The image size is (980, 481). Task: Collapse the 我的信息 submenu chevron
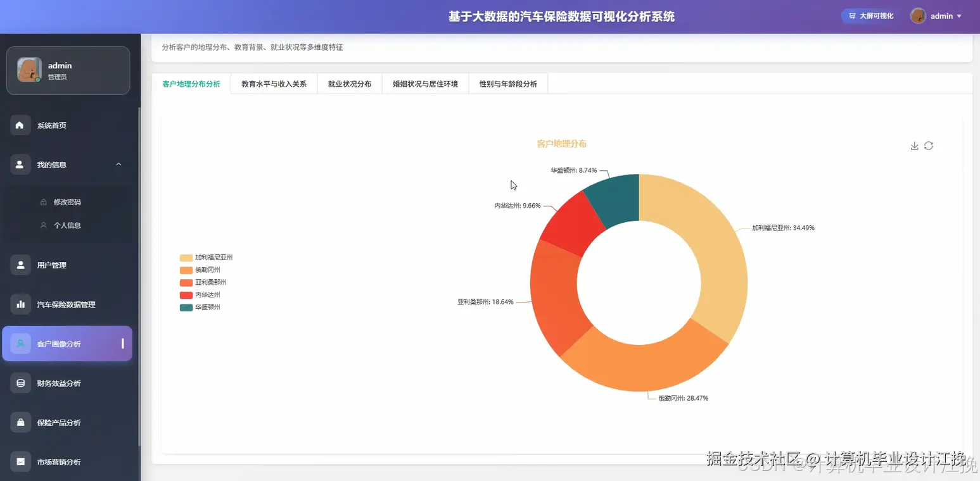click(118, 165)
